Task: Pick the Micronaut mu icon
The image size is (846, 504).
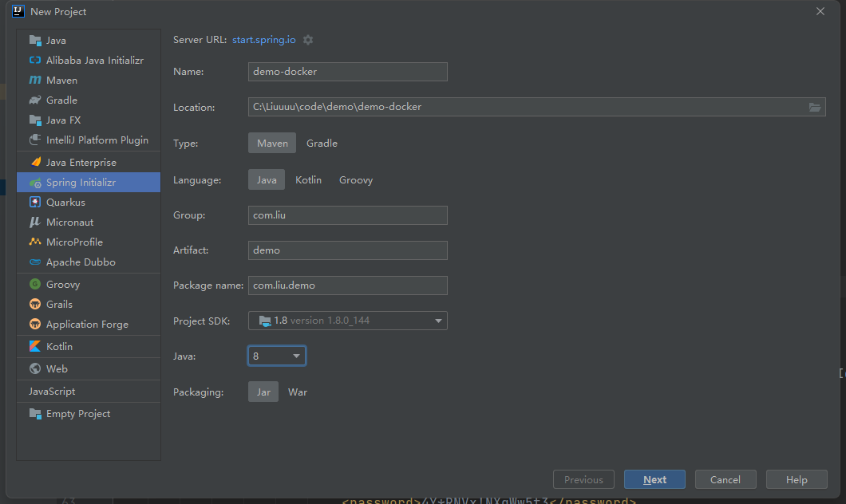Action: 35,222
